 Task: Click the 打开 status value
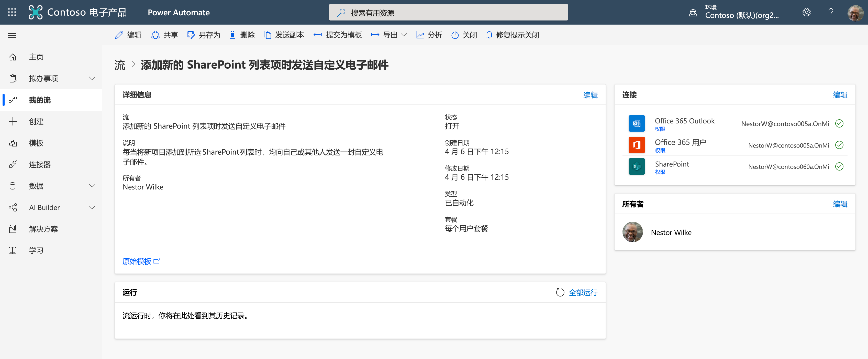(x=452, y=126)
